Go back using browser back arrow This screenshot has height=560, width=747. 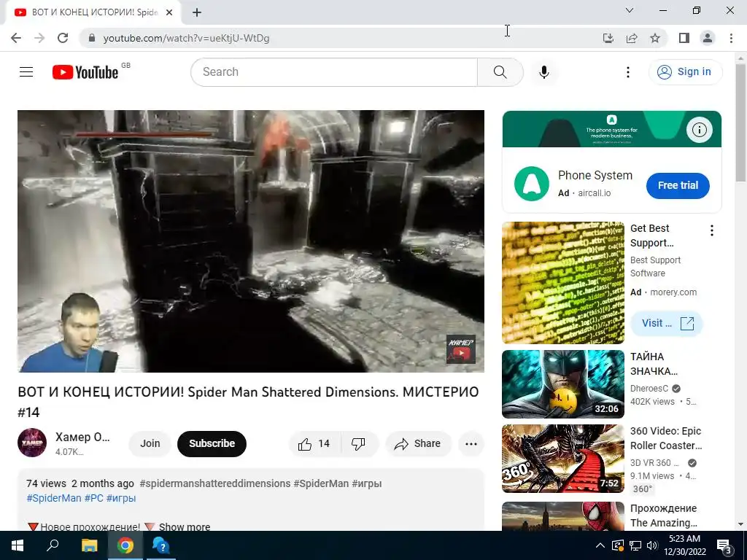[16, 38]
